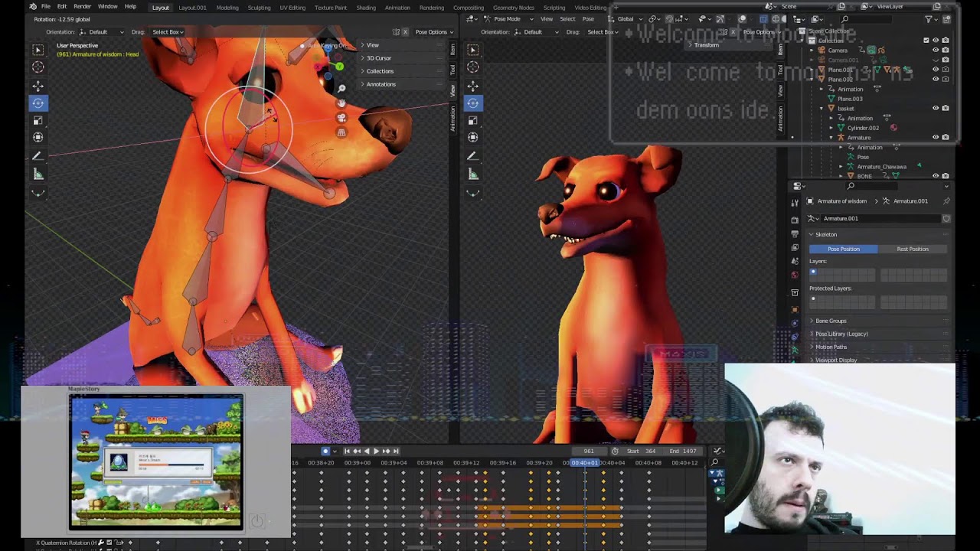Click the MapleStory game thumbnail

pyautogui.click(x=156, y=462)
